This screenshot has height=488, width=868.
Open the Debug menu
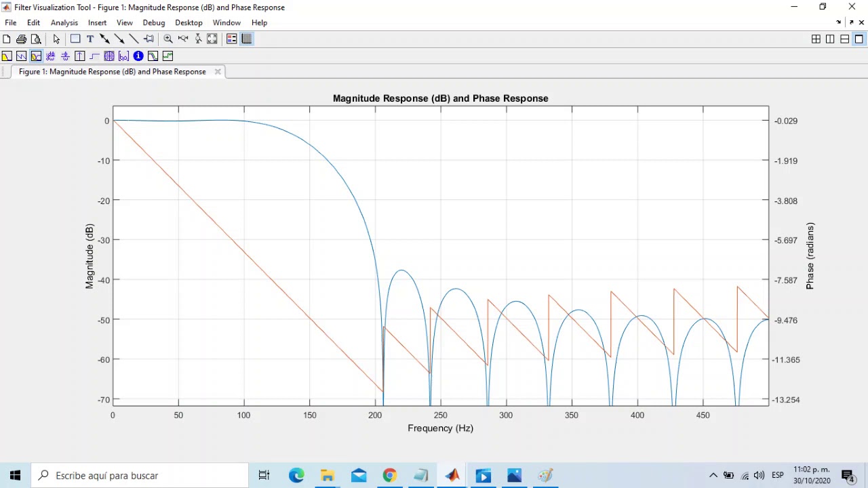click(154, 22)
